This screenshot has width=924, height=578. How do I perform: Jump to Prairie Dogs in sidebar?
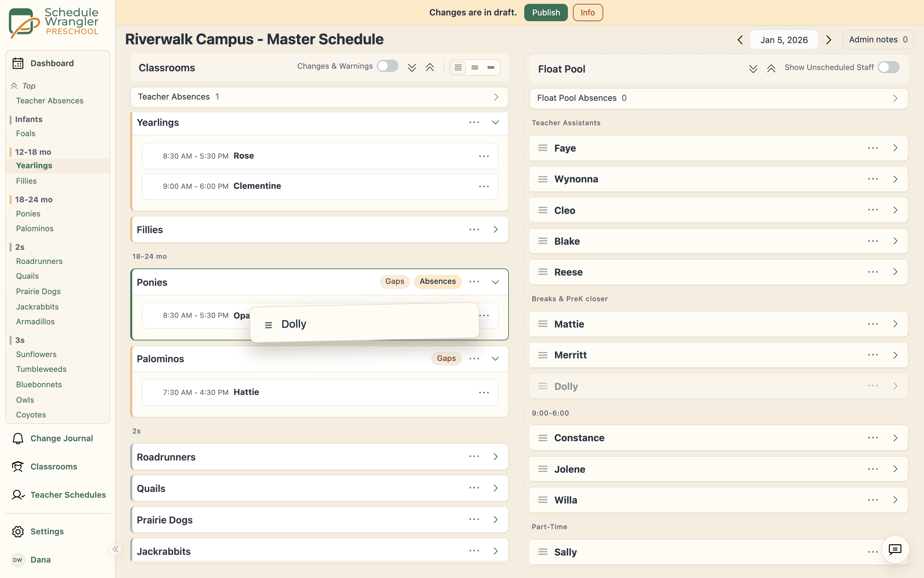coord(38,291)
